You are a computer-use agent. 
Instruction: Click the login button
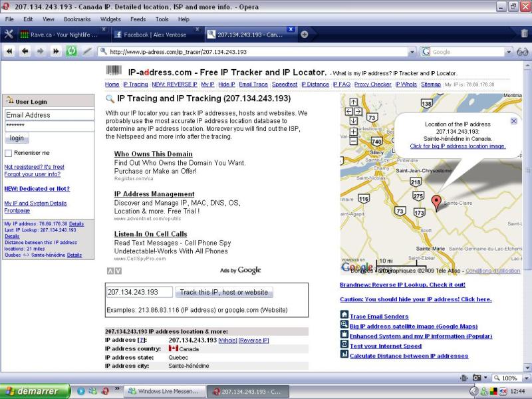tap(17, 138)
